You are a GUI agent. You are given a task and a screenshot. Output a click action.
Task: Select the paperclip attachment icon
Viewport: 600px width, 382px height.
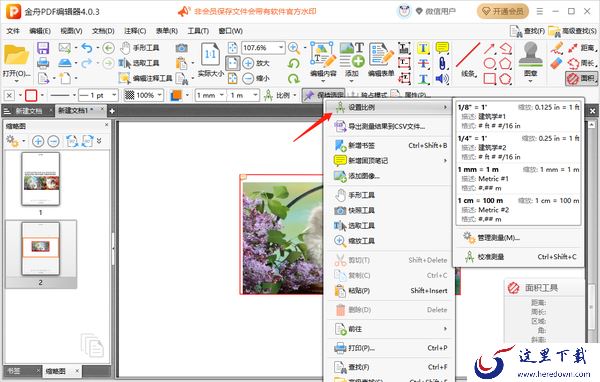click(442, 63)
